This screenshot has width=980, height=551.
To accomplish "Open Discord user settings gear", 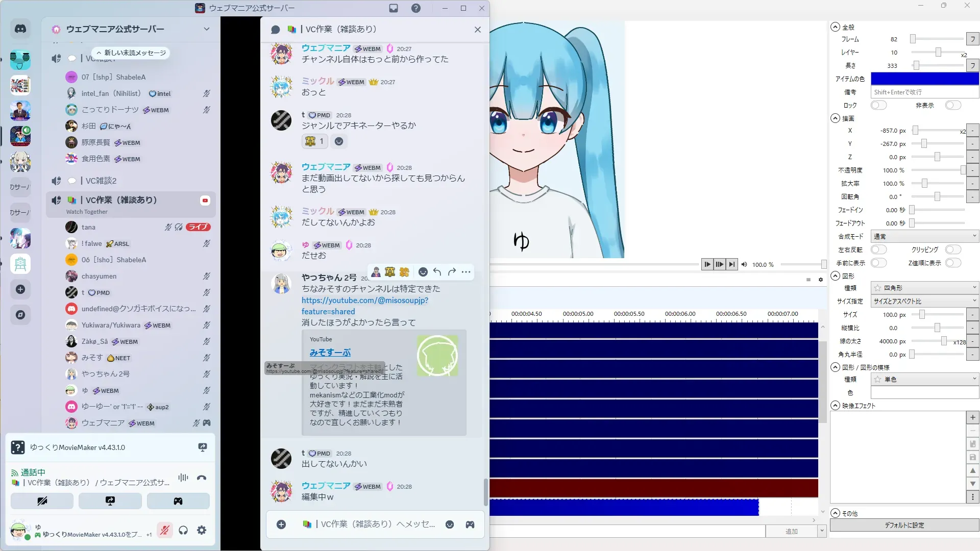I will click(x=202, y=530).
